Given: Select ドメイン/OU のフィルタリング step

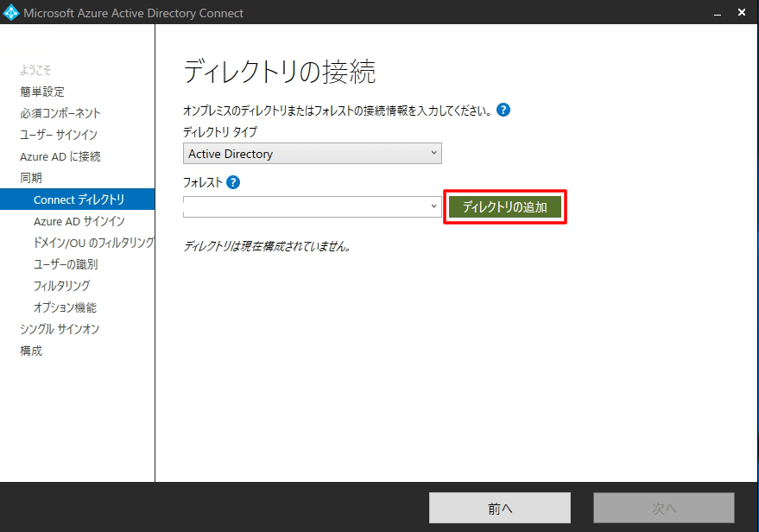Looking at the screenshot, I should (93, 243).
